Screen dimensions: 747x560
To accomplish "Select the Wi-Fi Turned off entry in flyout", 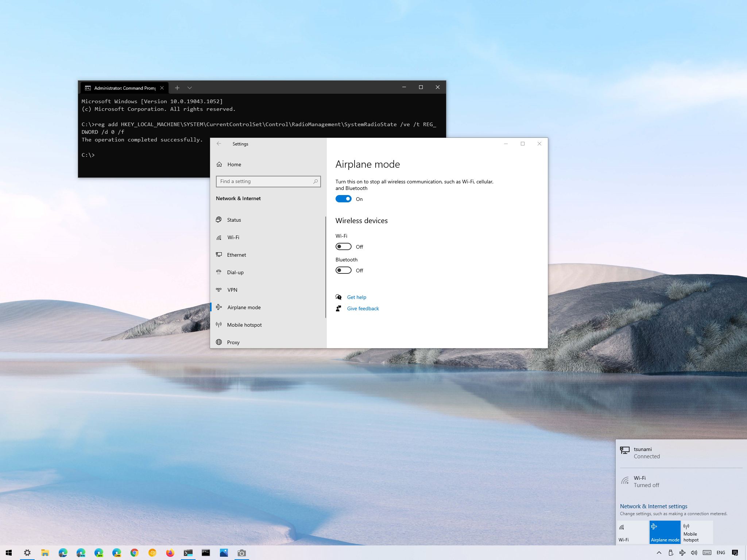I will 681,481.
